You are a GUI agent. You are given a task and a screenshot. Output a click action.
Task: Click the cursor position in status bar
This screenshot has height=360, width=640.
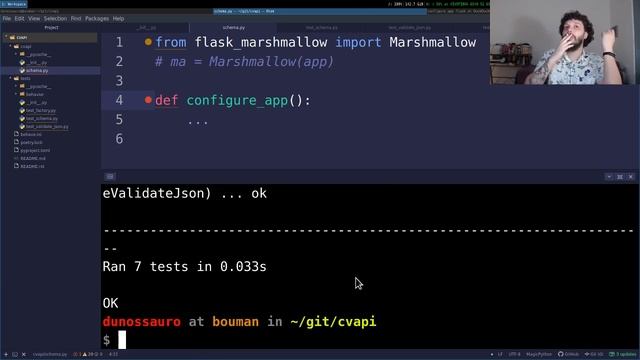(x=113, y=354)
